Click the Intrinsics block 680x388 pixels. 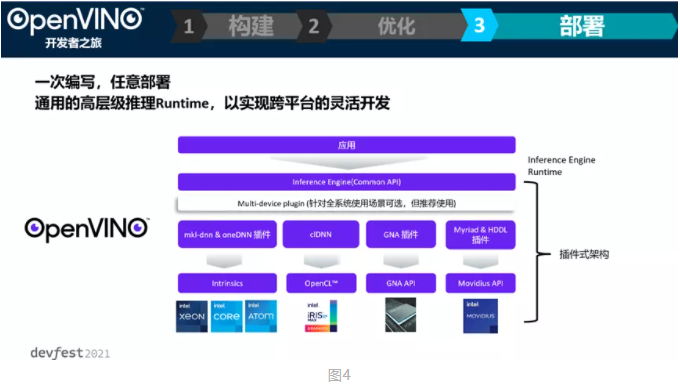(227, 283)
